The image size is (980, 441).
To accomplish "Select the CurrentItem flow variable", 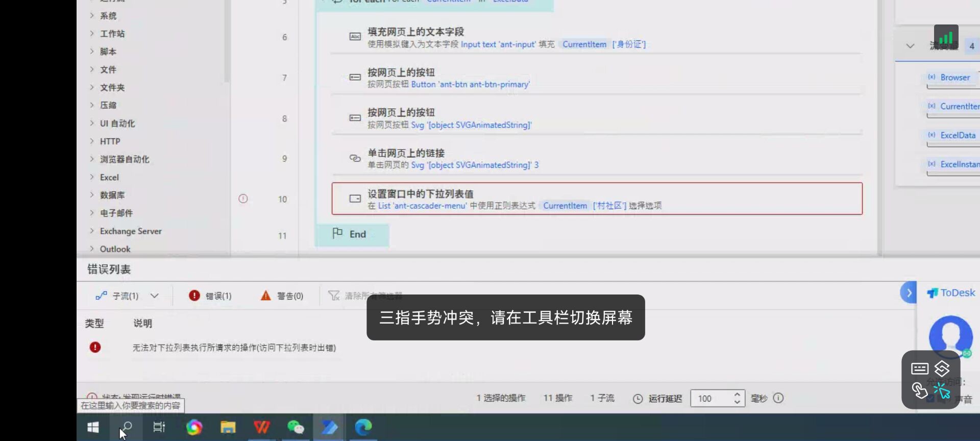I will (x=953, y=106).
